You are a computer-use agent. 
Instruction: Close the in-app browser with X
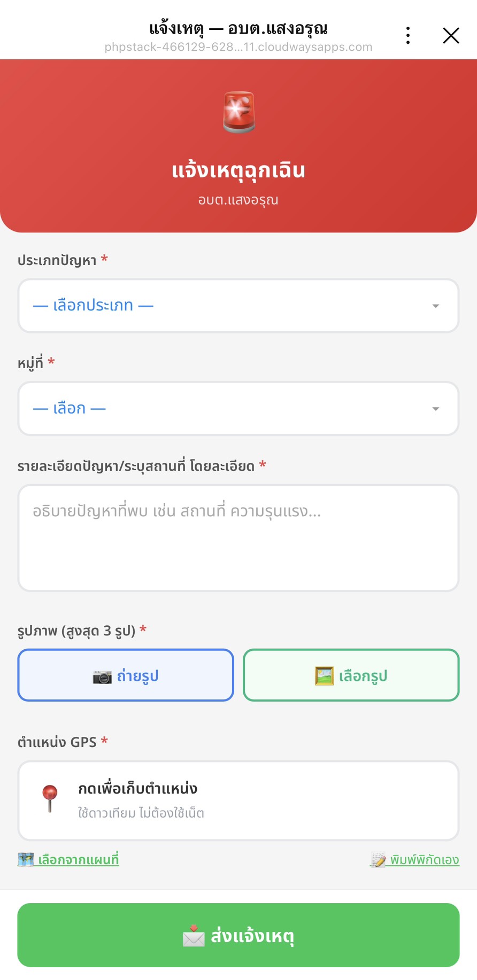pos(451,35)
